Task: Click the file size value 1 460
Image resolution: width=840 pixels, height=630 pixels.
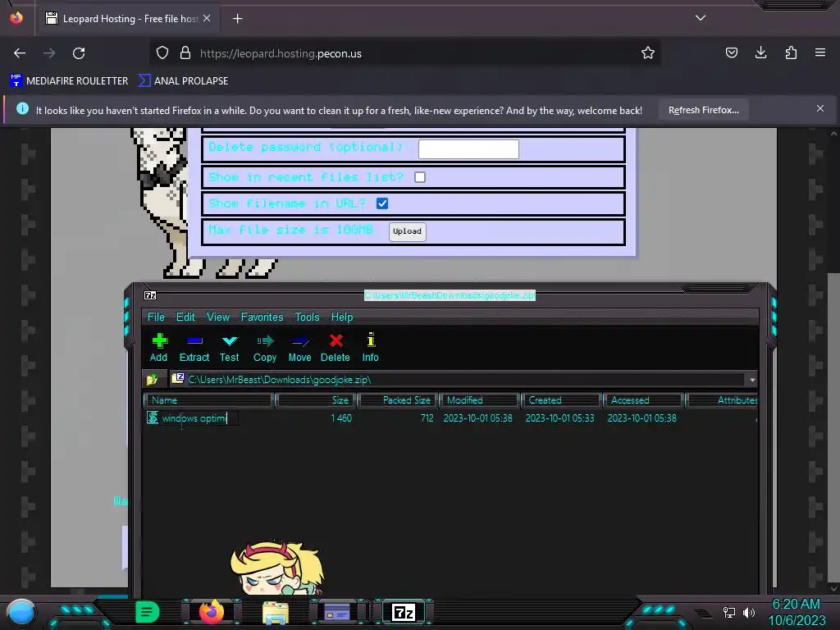Action: pos(341,418)
